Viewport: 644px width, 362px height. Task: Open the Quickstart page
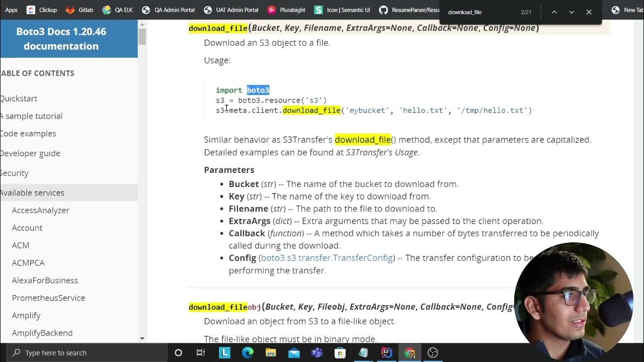pyautogui.click(x=19, y=99)
